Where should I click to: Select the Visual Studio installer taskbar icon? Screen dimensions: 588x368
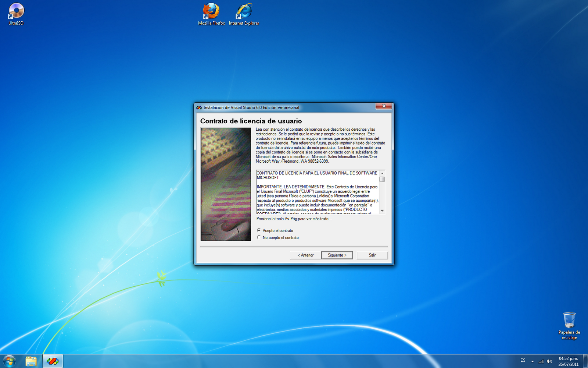(52, 361)
